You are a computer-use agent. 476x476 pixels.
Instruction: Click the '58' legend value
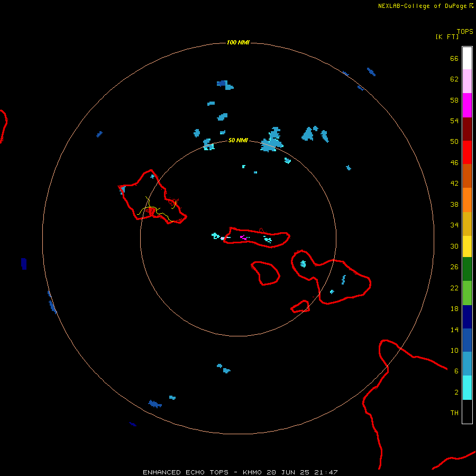[454, 100]
